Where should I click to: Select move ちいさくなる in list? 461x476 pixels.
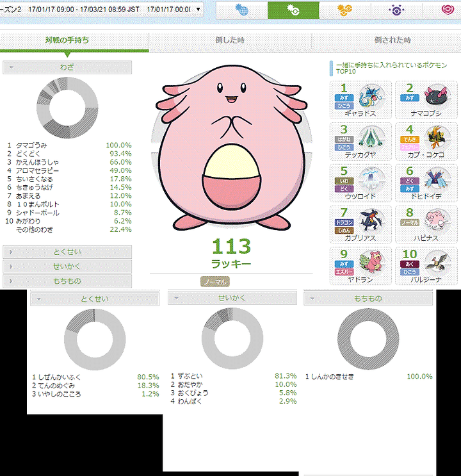69,179
